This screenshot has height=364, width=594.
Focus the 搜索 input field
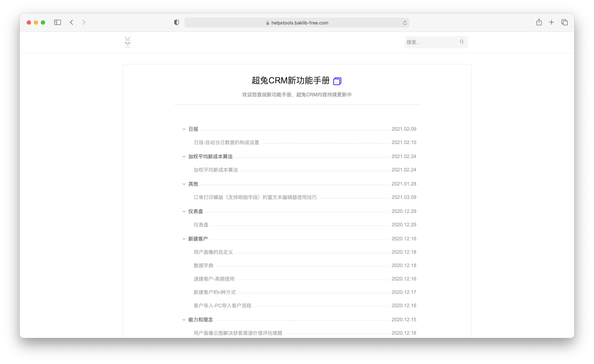click(x=436, y=42)
